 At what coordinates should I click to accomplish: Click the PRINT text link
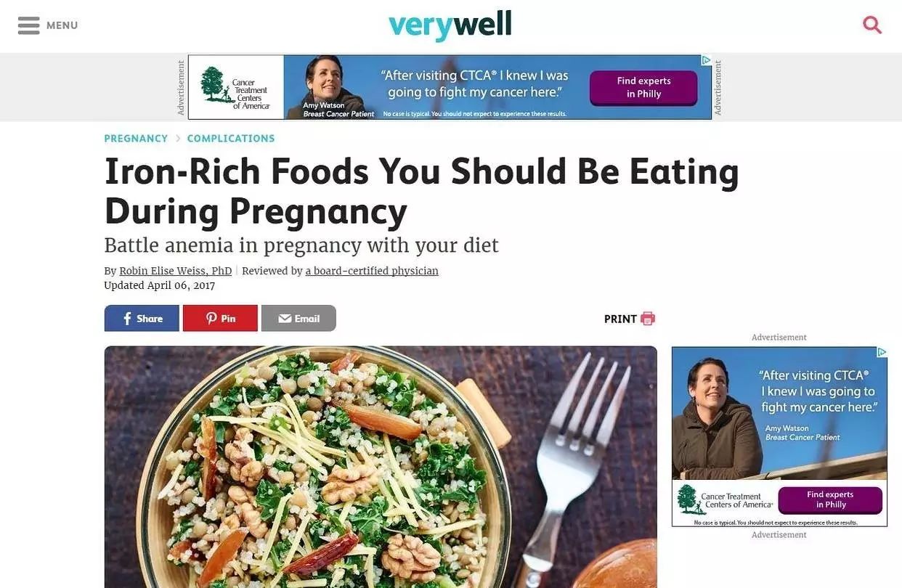click(x=620, y=319)
